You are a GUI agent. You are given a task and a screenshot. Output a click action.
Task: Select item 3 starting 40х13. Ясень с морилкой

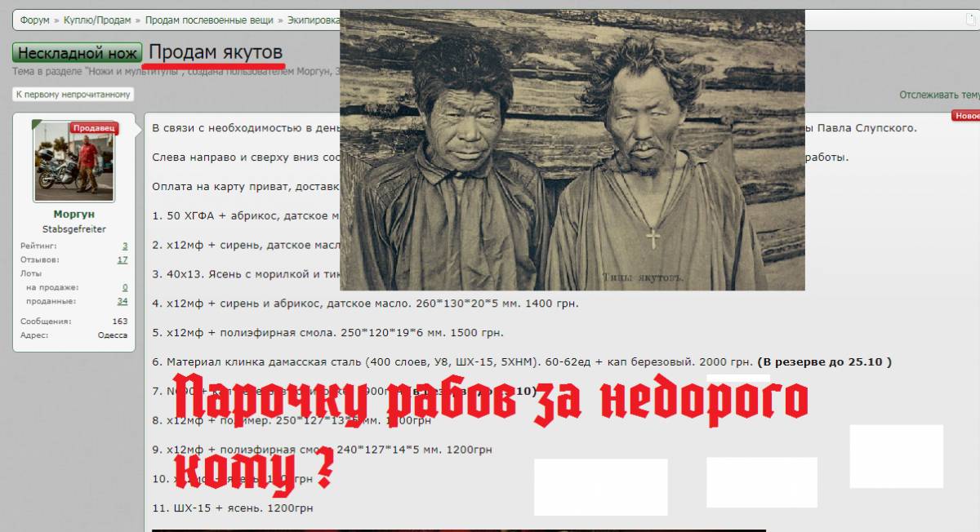(x=246, y=274)
